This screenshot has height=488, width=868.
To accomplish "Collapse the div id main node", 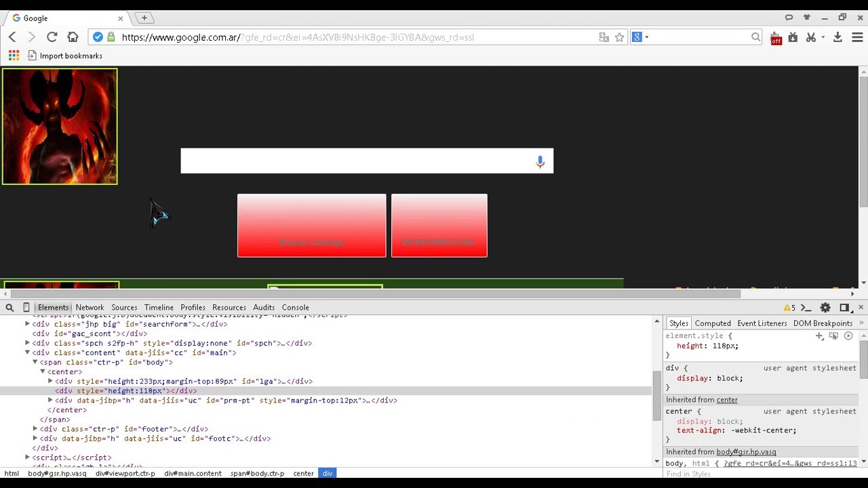I will 27,352.
